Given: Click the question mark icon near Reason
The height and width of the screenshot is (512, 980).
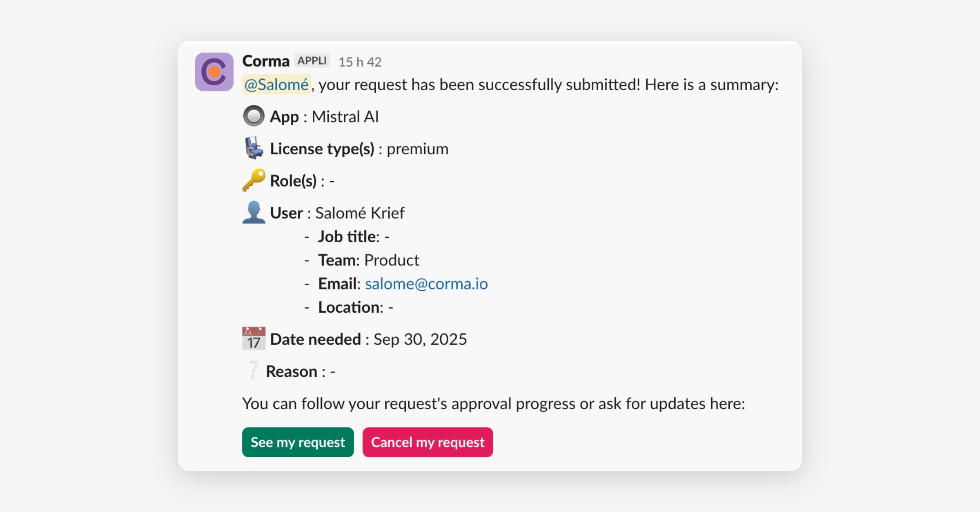Looking at the screenshot, I should 253,370.
